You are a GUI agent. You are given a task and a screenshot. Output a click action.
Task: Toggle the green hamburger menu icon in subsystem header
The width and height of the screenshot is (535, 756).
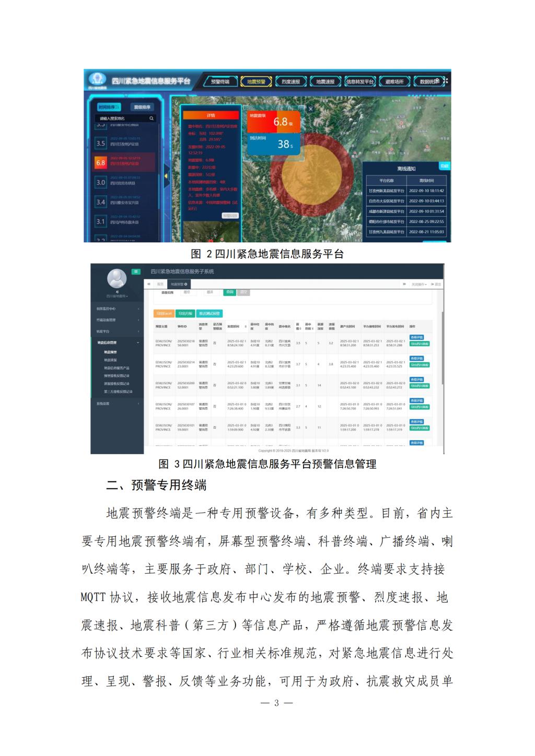[136, 271]
